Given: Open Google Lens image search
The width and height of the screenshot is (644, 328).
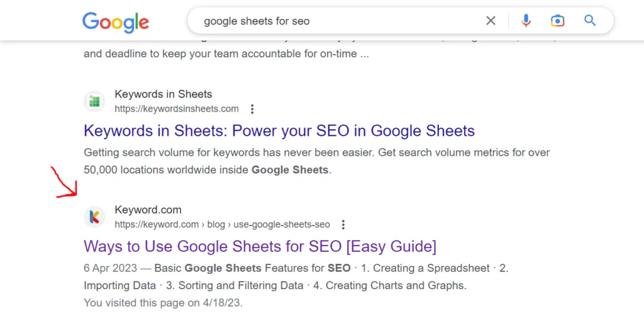Looking at the screenshot, I should [558, 21].
